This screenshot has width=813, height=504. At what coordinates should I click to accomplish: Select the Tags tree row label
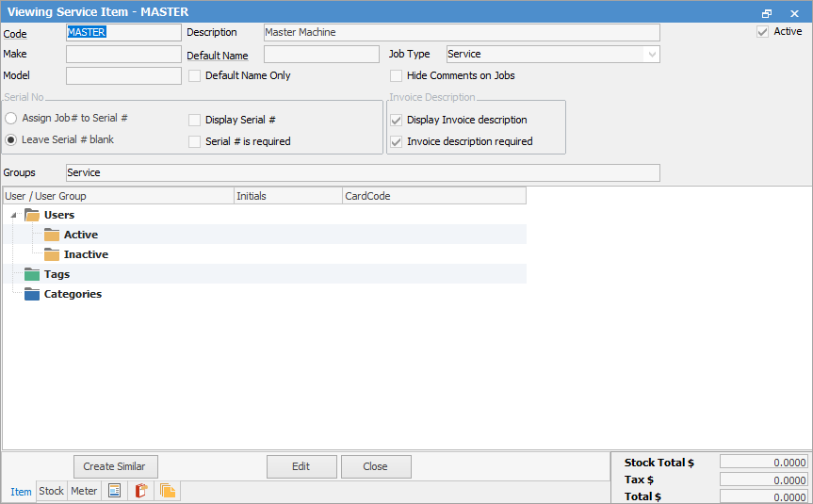(x=57, y=274)
